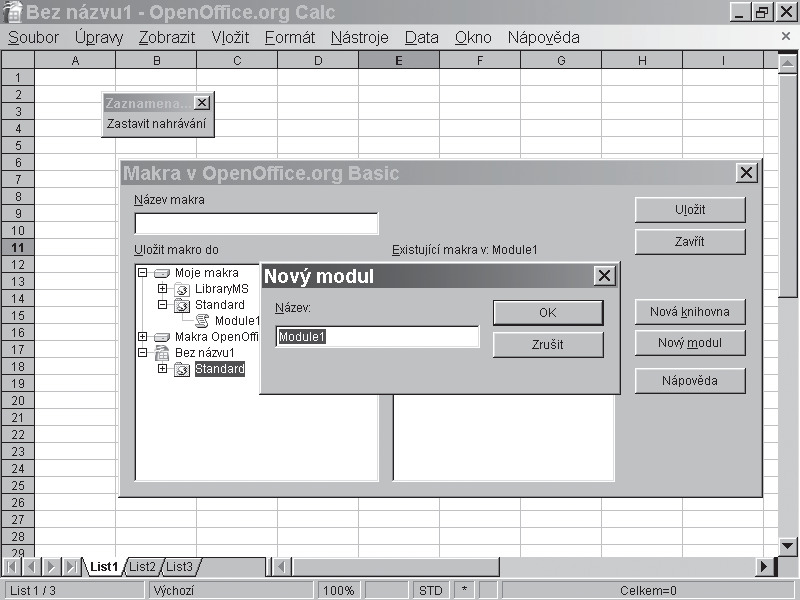Click List 1 / 3 status bar field
This screenshot has height=600, width=800.
click(x=73, y=590)
